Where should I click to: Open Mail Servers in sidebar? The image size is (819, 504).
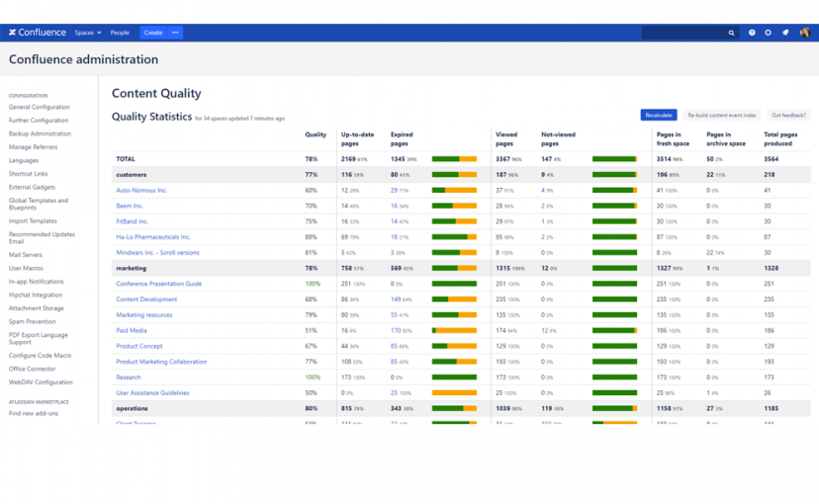coord(26,255)
